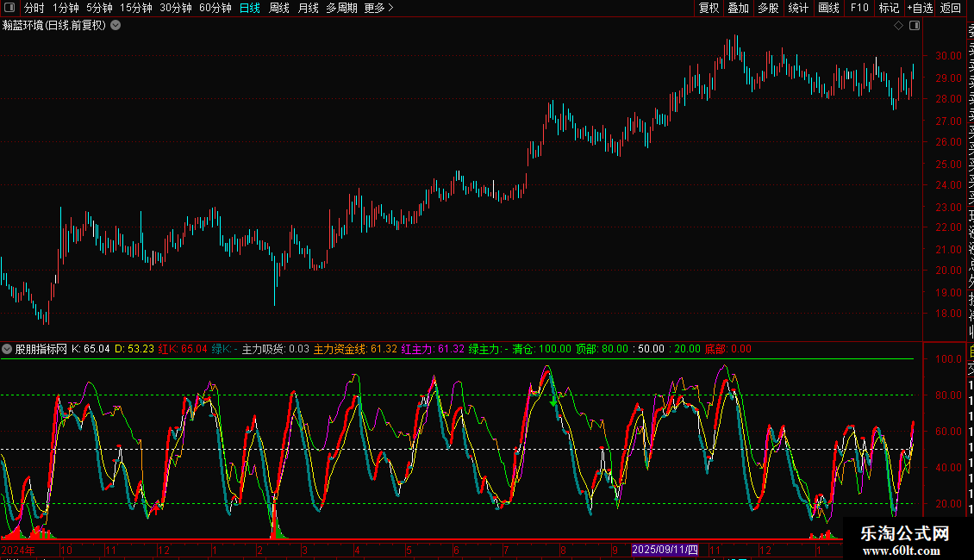Image resolution: width=974 pixels, height=560 pixels.
Task: Select the 15分钟 period tab
Action: 136,8
